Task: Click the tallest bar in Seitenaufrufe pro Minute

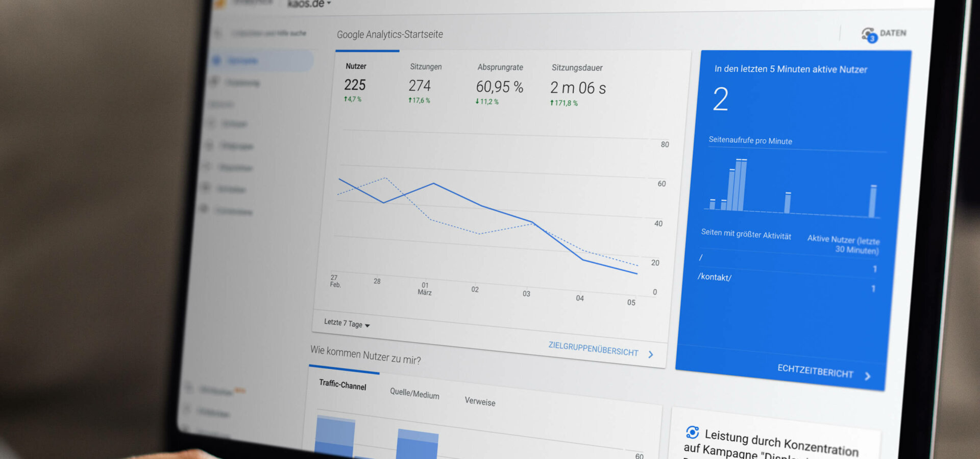Action: pos(740,184)
